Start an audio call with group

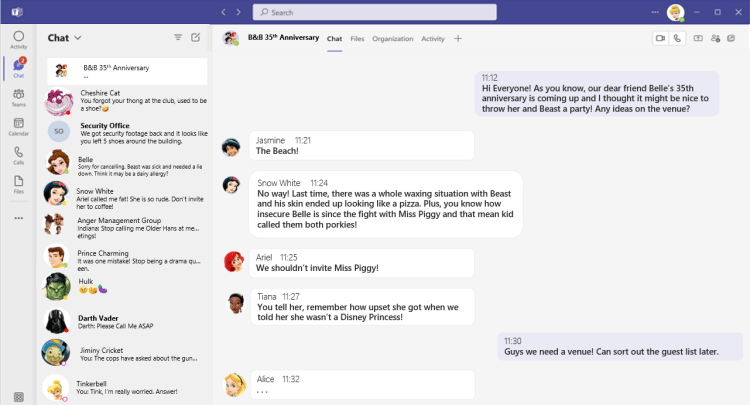pos(677,38)
